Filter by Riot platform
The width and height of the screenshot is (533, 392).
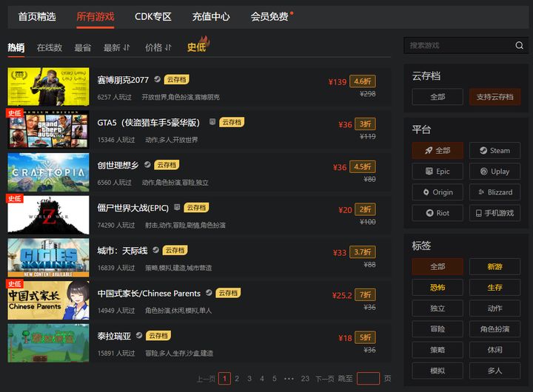tap(438, 213)
